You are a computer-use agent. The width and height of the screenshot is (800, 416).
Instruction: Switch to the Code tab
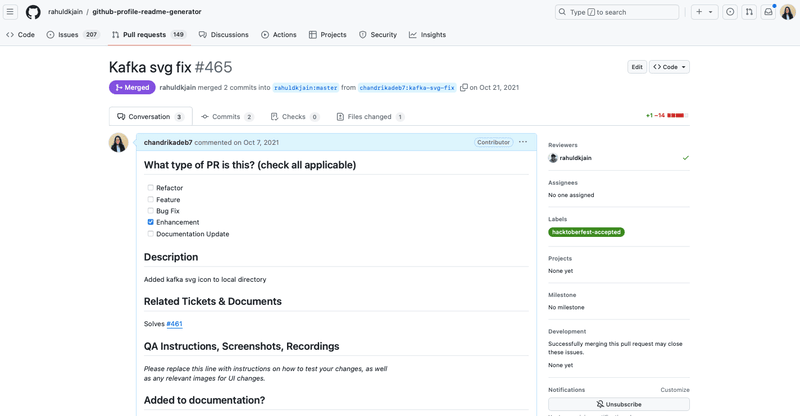coord(20,35)
